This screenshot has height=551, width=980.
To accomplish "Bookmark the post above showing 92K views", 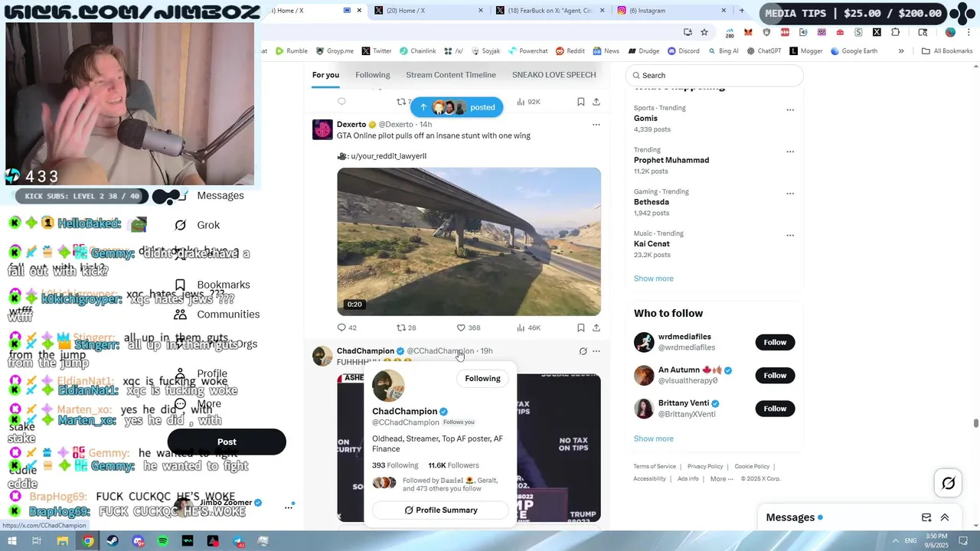I will coord(581,102).
